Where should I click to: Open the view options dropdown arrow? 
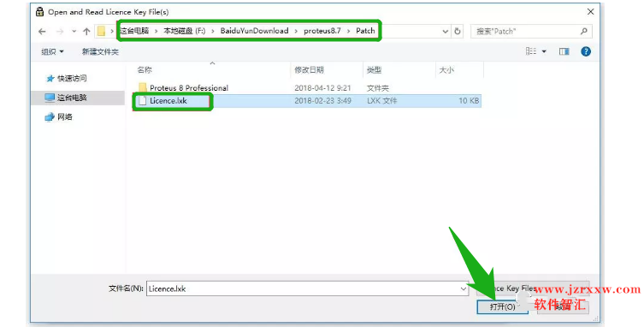(x=544, y=52)
